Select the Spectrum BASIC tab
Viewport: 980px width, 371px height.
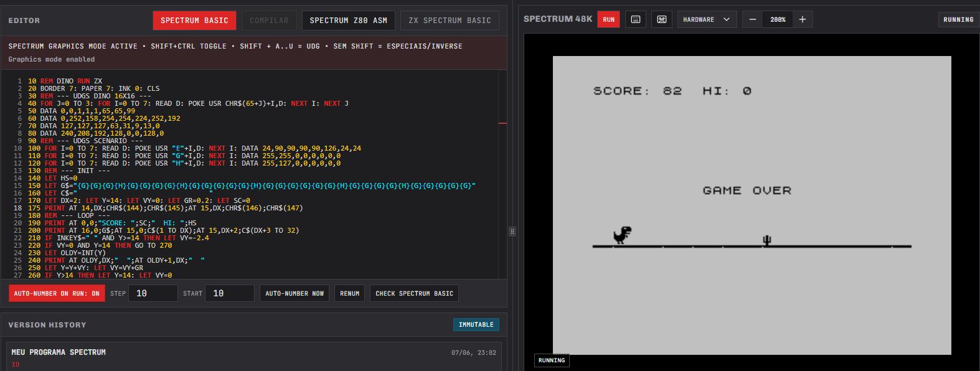(x=194, y=21)
